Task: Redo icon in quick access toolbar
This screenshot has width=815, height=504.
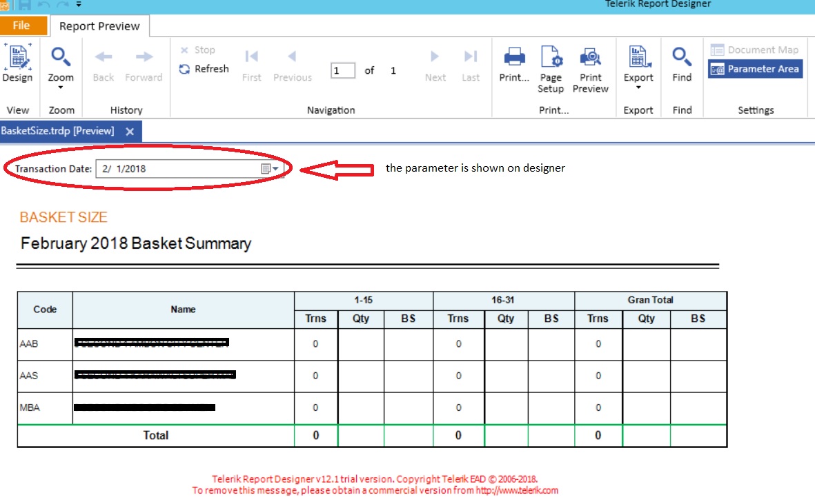Action: click(62, 5)
